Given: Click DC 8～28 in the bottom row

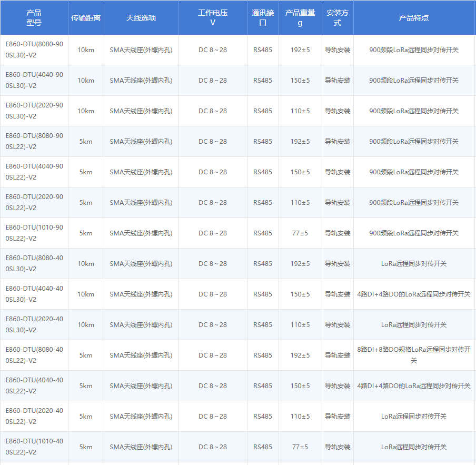Looking at the screenshot, I should click(x=213, y=447).
